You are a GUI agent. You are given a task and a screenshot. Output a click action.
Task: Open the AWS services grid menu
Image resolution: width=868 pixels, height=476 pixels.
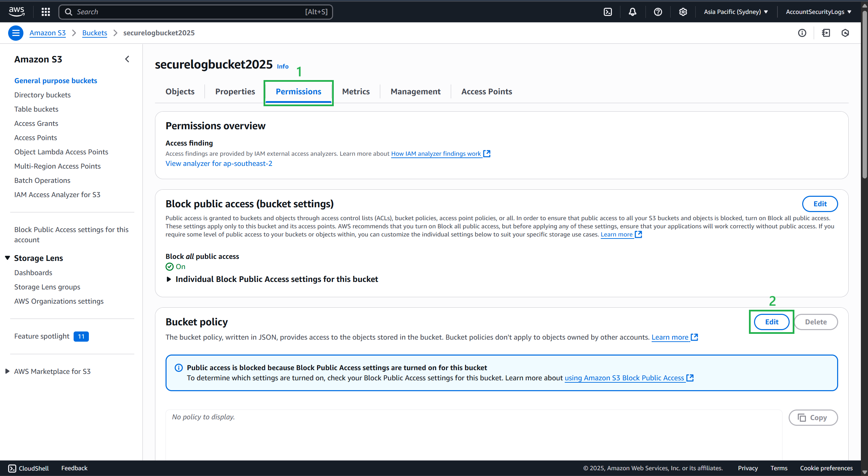(45, 12)
